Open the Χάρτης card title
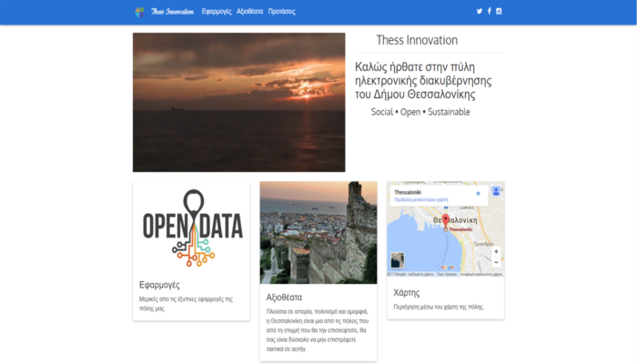Image resolution: width=637 pixels, height=364 pixels. point(406,293)
